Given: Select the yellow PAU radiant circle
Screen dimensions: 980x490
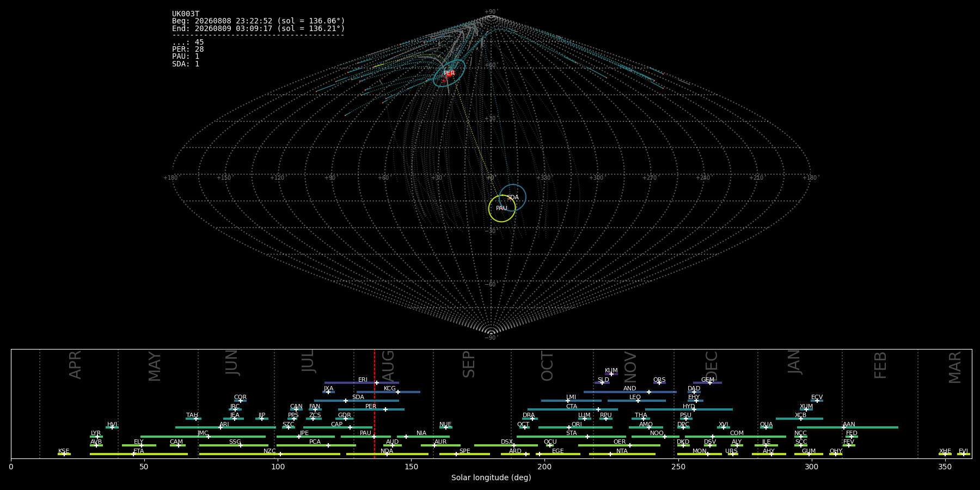Looking at the screenshot, I should [x=502, y=209].
